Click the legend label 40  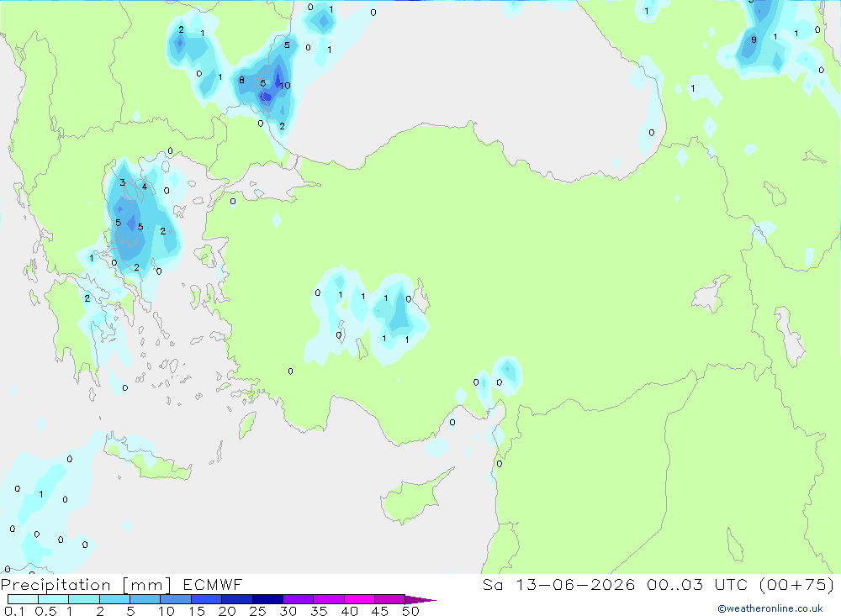(x=349, y=611)
